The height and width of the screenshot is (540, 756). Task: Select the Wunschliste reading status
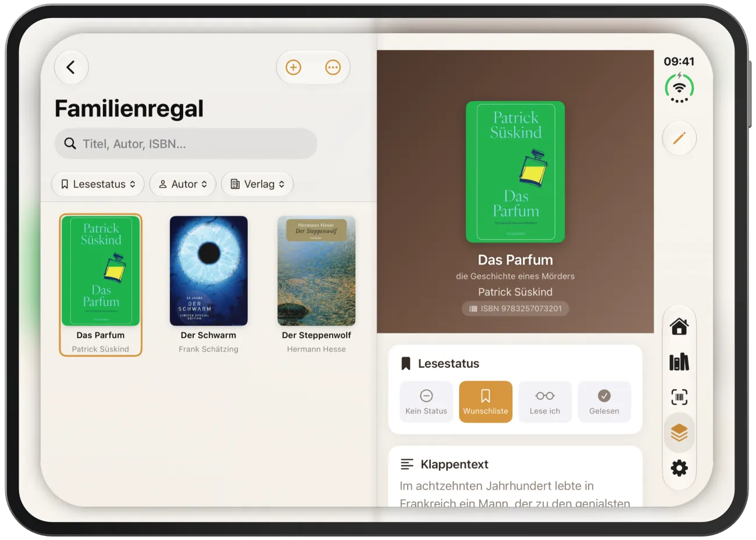(486, 402)
